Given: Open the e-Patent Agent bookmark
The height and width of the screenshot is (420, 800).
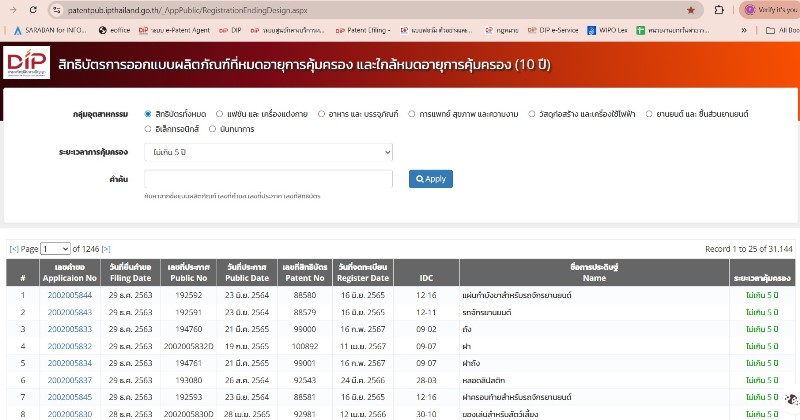Looking at the screenshot, I should [179, 30].
